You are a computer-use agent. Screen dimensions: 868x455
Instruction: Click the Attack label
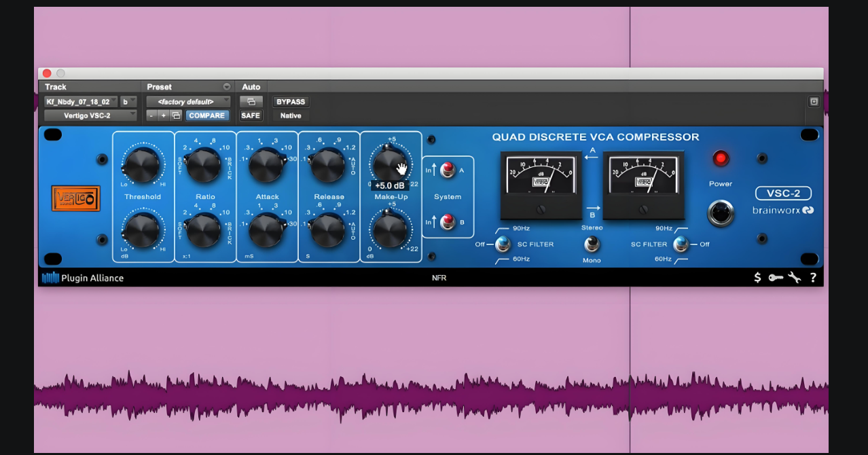pos(268,197)
